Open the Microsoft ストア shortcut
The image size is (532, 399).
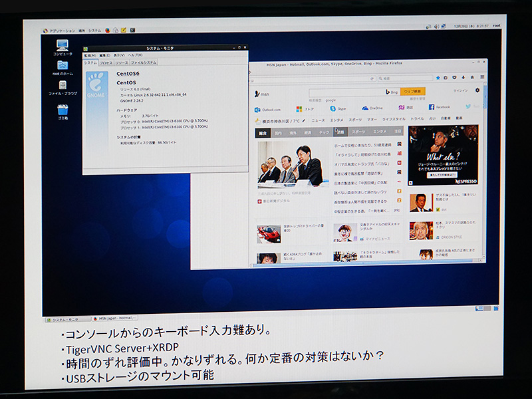[x=305, y=109]
